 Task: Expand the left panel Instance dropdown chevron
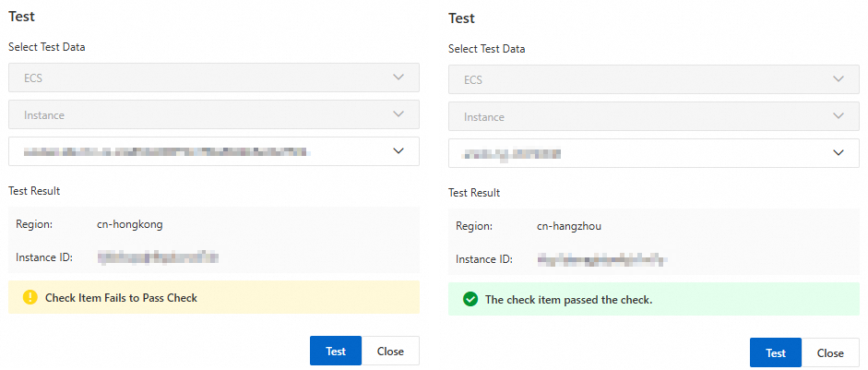[398, 114]
